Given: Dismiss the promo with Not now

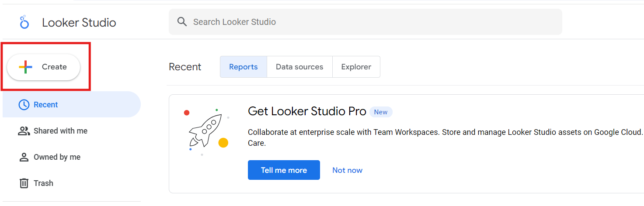Looking at the screenshot, I should 347,170.
